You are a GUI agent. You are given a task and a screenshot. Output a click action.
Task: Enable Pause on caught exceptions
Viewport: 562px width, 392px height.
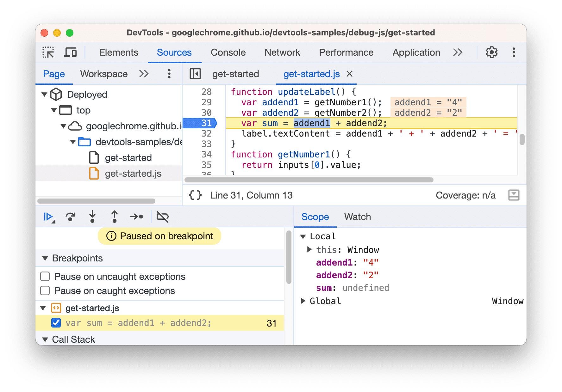45,291
